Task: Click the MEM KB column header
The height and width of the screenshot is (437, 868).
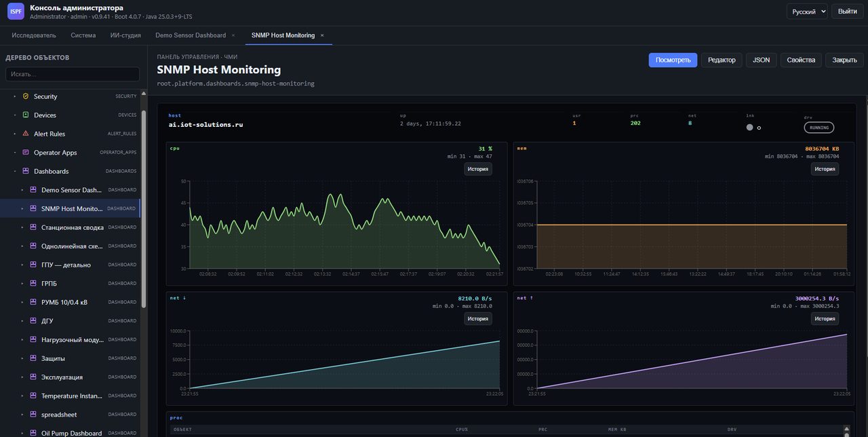Action: 617,430
